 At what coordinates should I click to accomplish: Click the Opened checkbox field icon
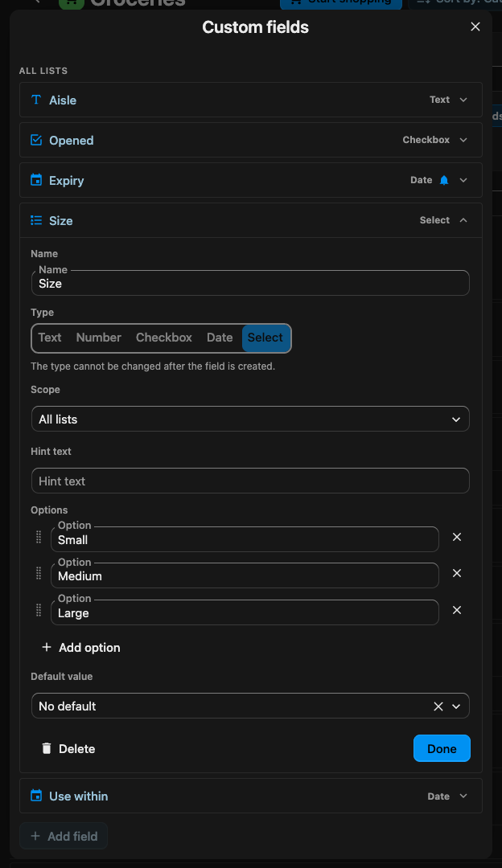pos(36,140)
